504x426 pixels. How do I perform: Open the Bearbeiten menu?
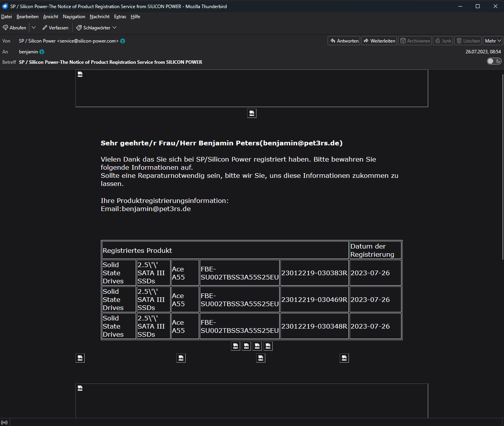point(27,17)
